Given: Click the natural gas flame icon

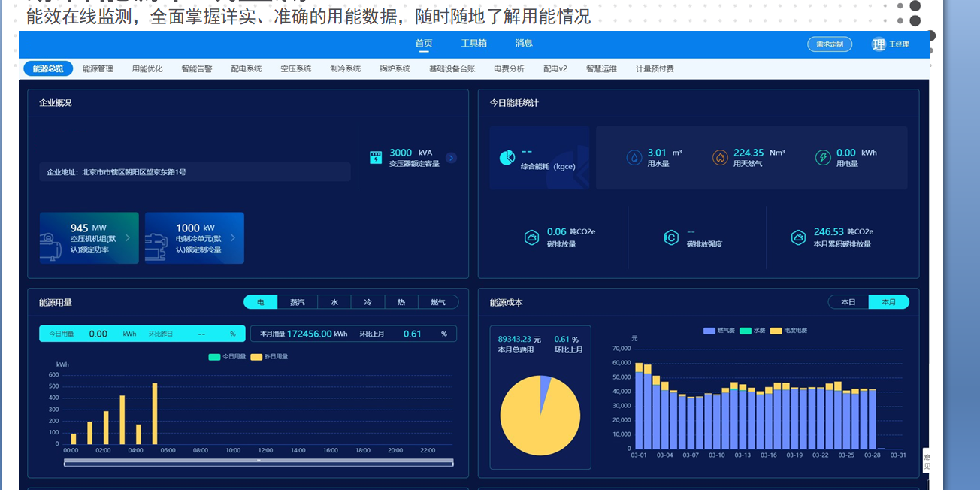Looking at the screenshot, I should 720,158.
